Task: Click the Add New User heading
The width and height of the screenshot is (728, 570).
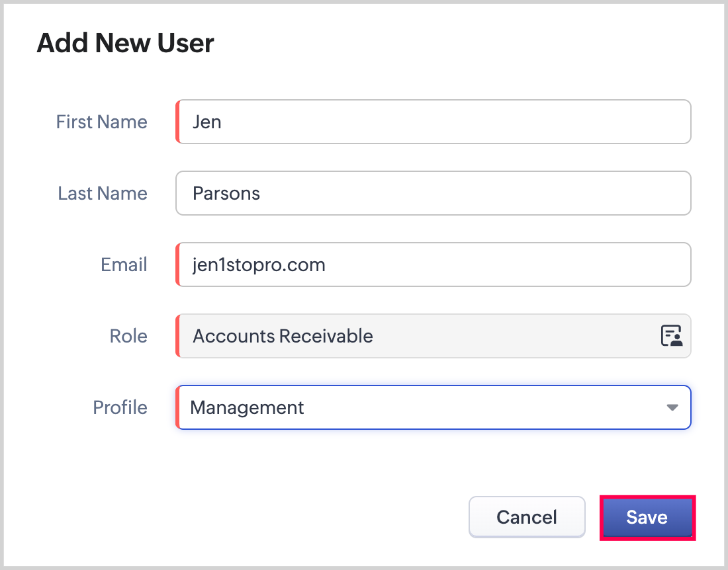Action: click(x=126, y=44)
